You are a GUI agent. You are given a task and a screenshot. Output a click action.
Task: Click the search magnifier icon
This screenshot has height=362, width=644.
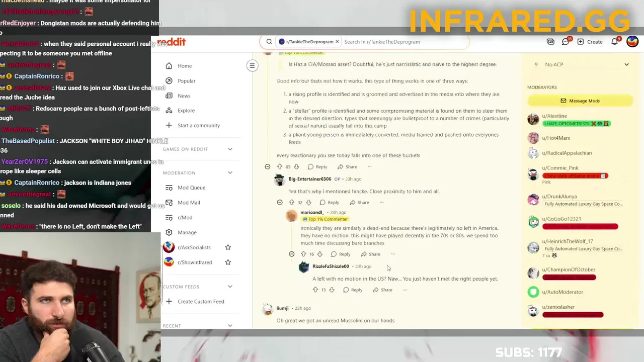point(269,42)
